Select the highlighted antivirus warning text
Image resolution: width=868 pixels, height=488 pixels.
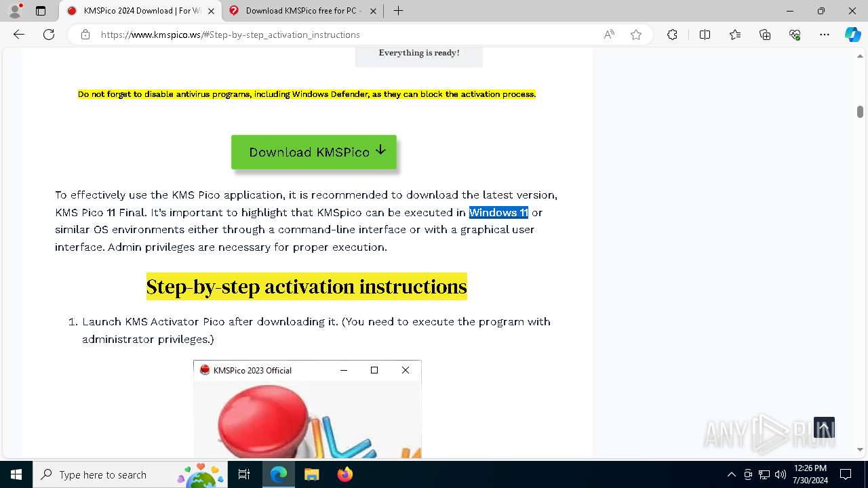point(307,94)
